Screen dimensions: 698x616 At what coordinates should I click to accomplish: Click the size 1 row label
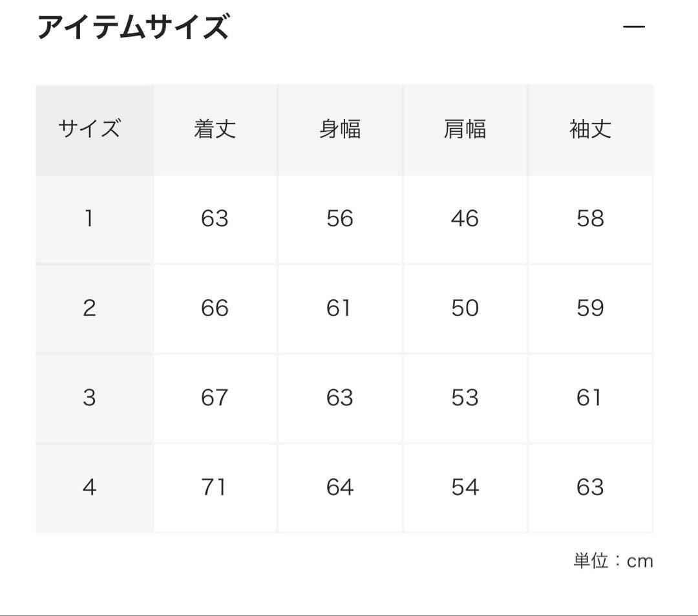point(89,218)
